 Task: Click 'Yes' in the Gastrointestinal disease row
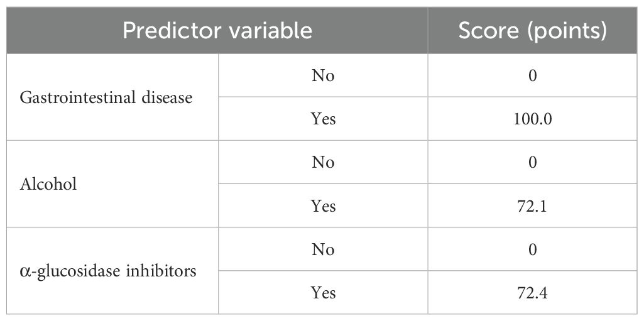pyautogui.click(x=323, y=119)
